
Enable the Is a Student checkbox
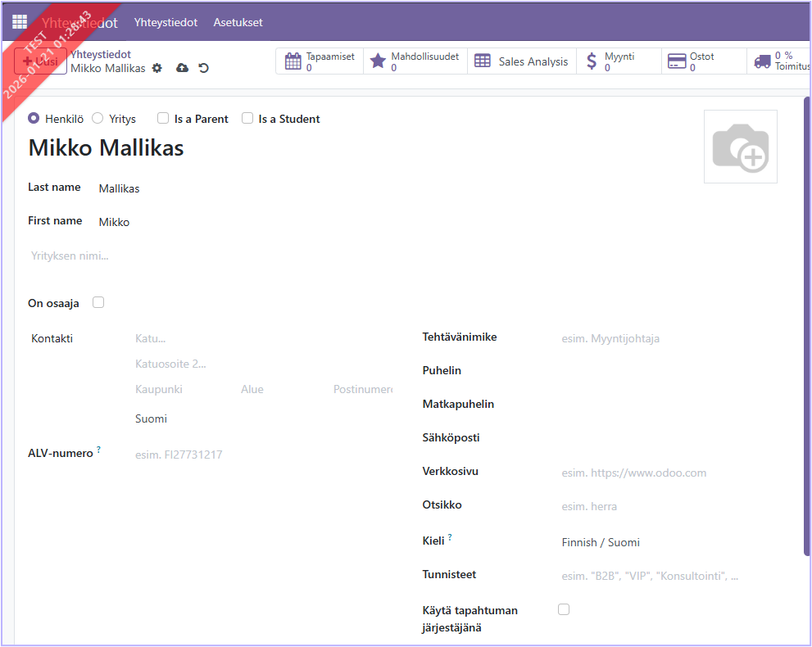247,119
